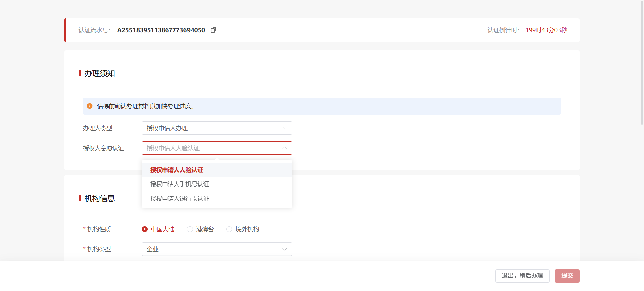Open the 办理人类型 dropdown
Viewport: 644px width, 291px height.
(x=217, y=128)
